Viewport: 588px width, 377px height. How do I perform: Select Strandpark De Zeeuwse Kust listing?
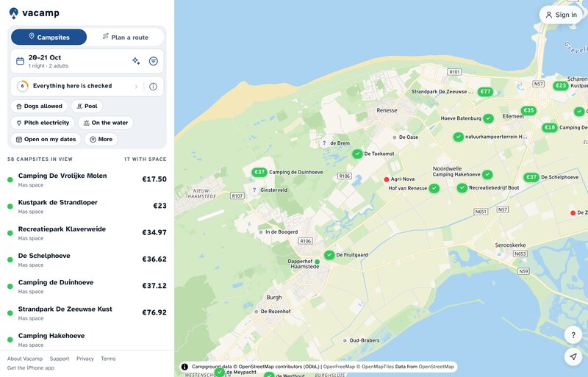click(x=87, y=313)
